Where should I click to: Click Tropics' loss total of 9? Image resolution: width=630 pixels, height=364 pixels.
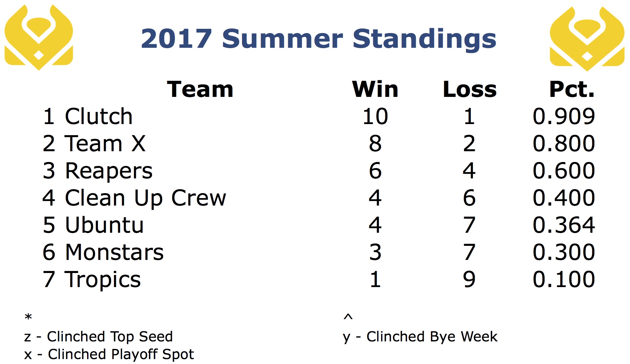[x=469, y=279]
